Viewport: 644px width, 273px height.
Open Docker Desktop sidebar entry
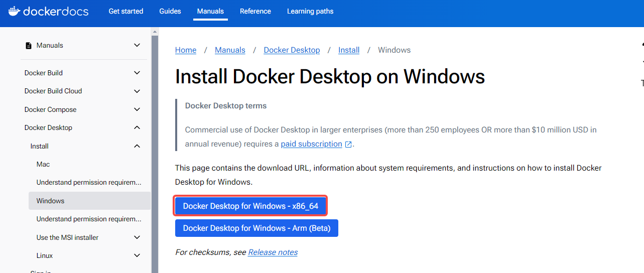pyautogui.click(x=48, y=127)
